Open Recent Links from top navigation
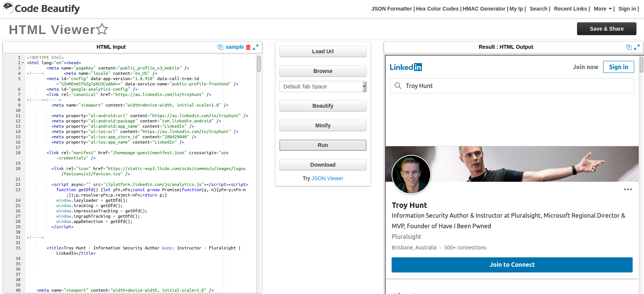The height and width of the screenshot is (294, 644). pos(571,9)
